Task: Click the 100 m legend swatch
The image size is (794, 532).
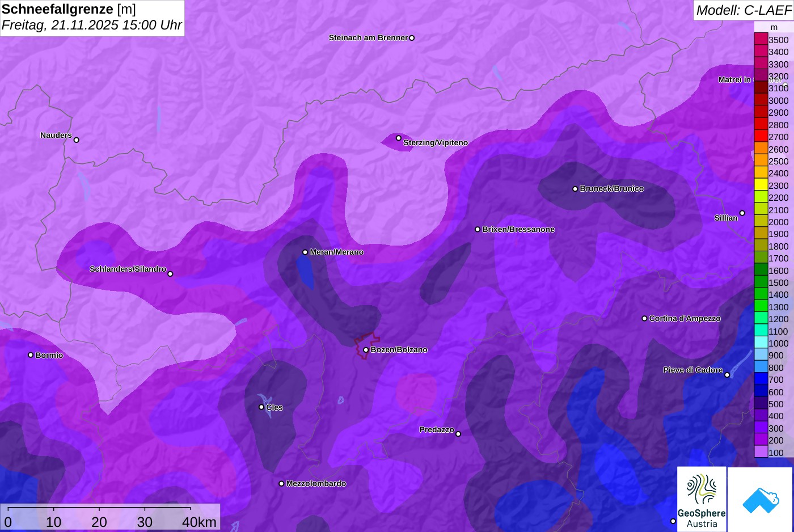Action: [761, 451]
